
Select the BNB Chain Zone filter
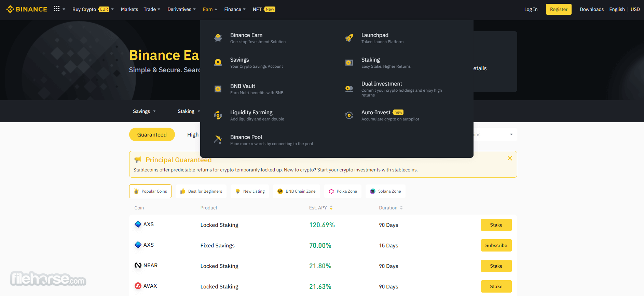click(297, 191)
